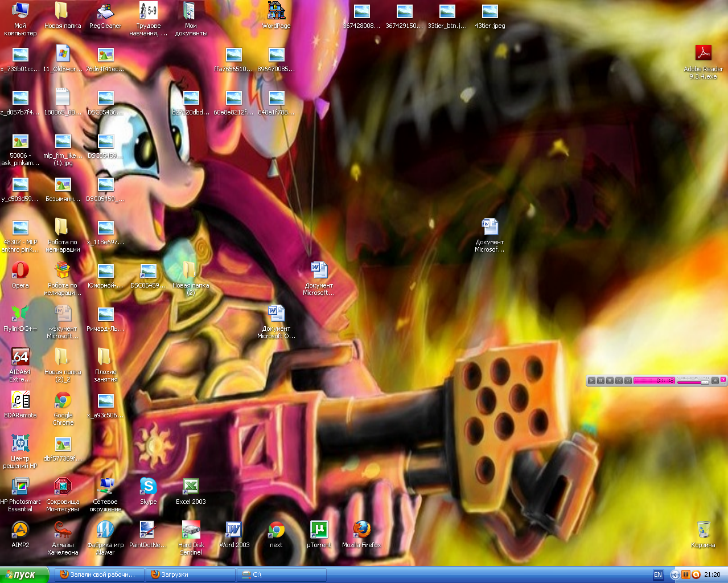Open the Мой компьютер desktop icon
Screen dimensions: 728x583
20,19
